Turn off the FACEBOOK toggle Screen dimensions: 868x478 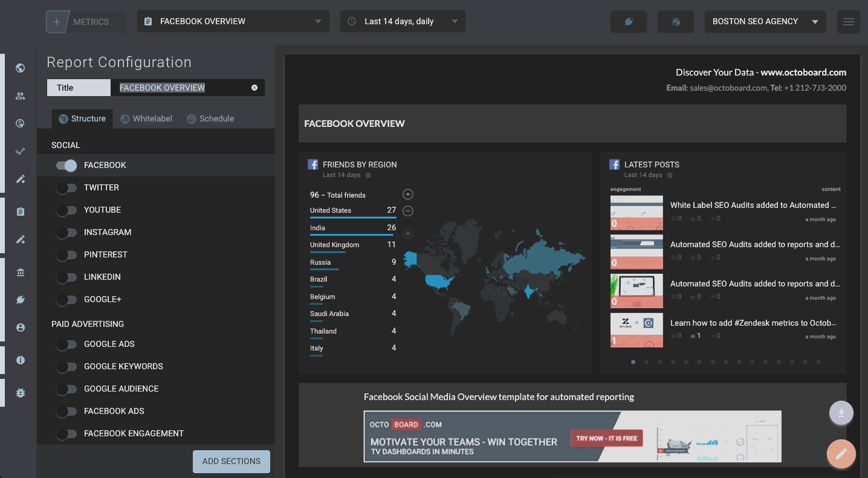(x=66, y=166)
